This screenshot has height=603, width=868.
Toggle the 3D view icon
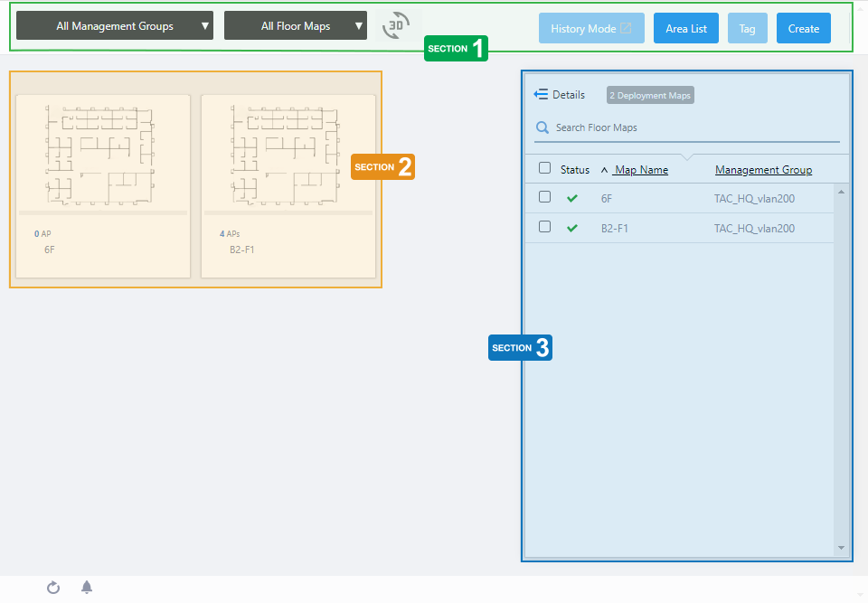point(396,26)
